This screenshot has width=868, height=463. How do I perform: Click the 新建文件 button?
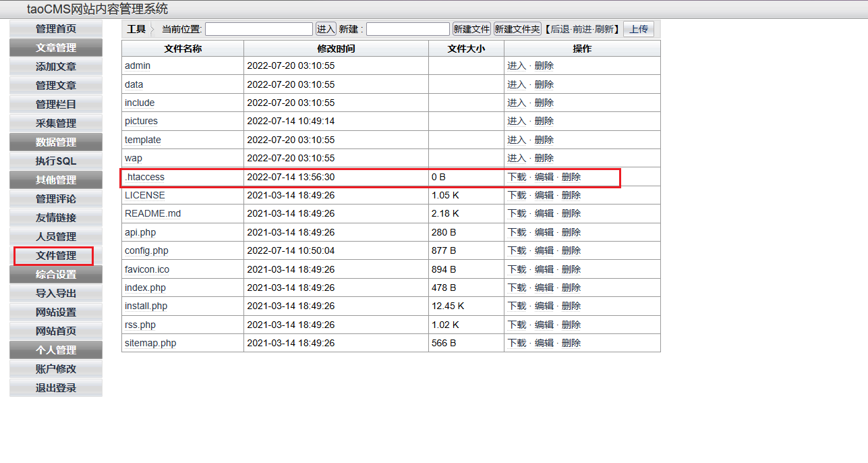(x=471, y=29)
